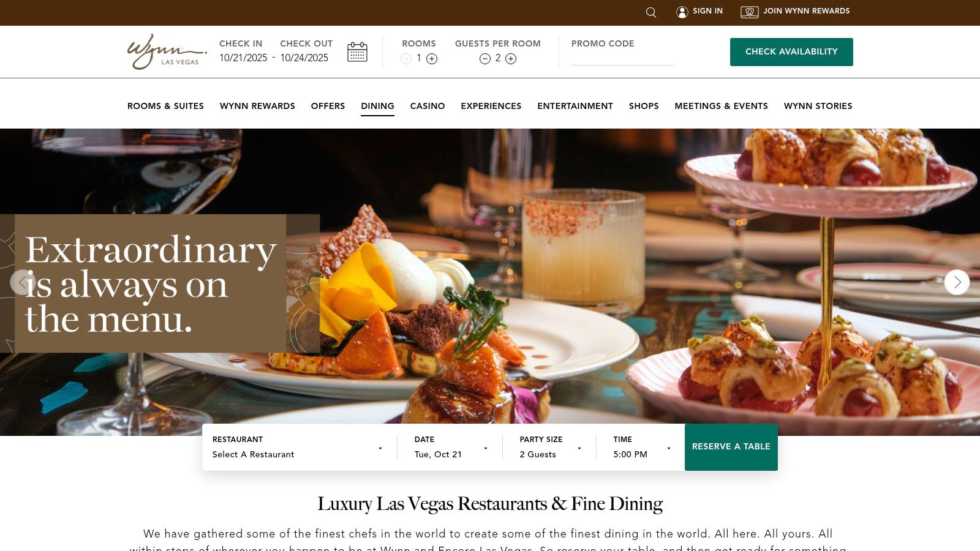Viewport: 980px width, 551px height.
Task: Click the Sign In user icon
Action: pyautogui.click(x=682, y=12)
